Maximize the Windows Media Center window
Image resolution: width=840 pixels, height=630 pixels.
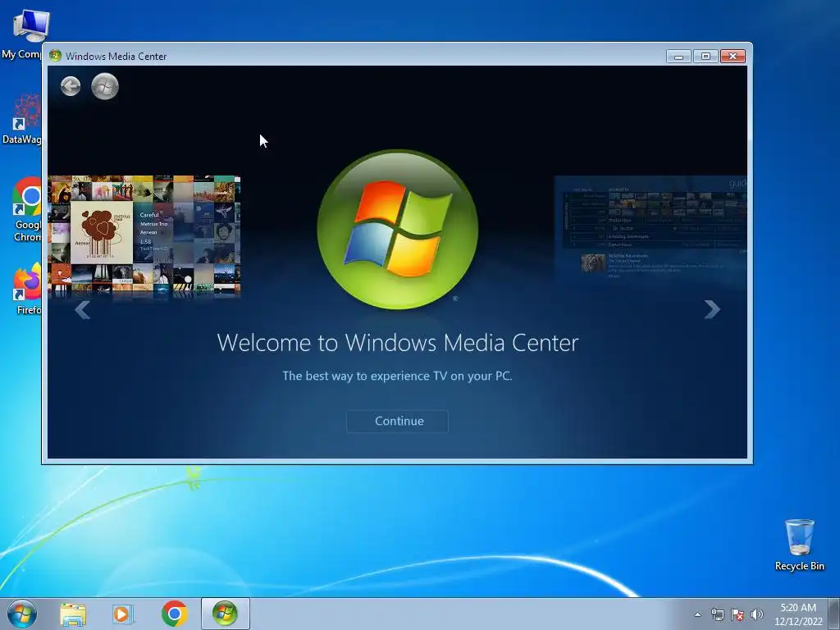click(705, 57)
